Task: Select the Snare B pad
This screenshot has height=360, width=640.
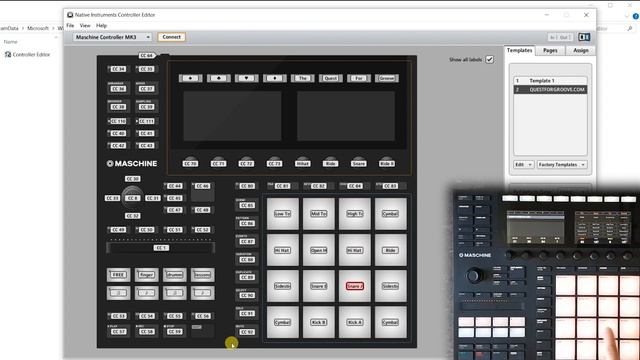Action: (x=318, y=286)
